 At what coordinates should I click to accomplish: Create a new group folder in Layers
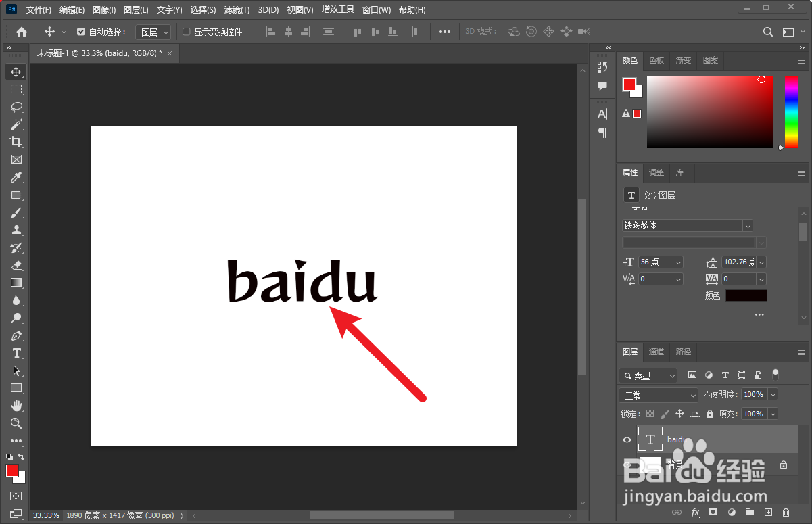point(749,513)
